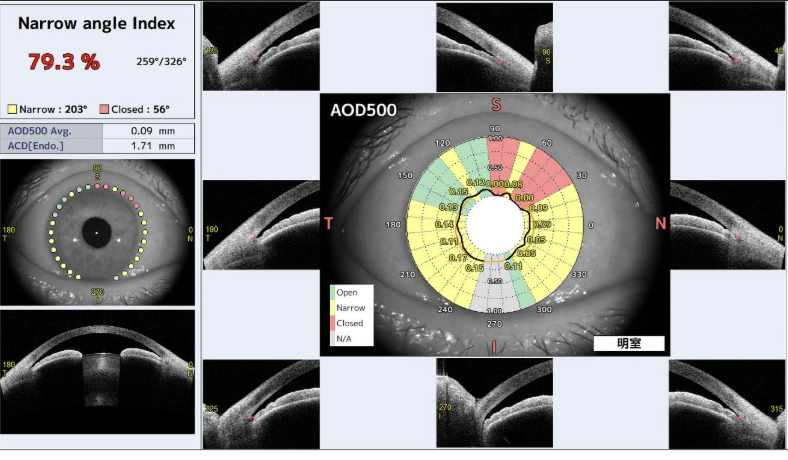This screenshot has width=788, height=460.
Task: Open the front eye image with angle dots
Action: pyautogui.click(x=97, y=232)
